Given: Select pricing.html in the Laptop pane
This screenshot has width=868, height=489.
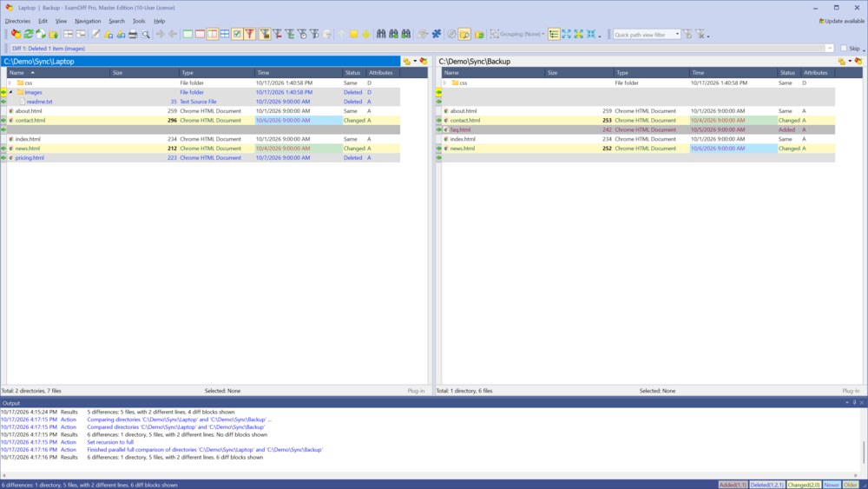Looking at the screenshot, I should pos(30,158).
